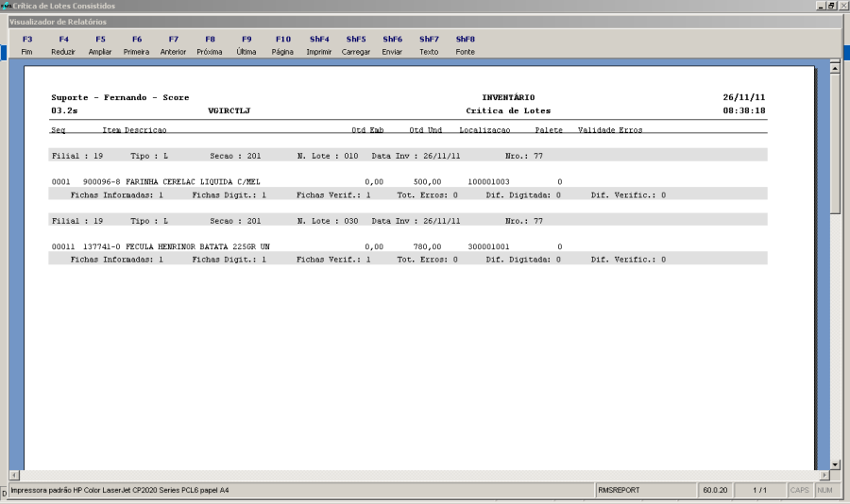Screen dimensions: 850x504
Task: Click quantity value 500,00
Action: click(427, 182)
